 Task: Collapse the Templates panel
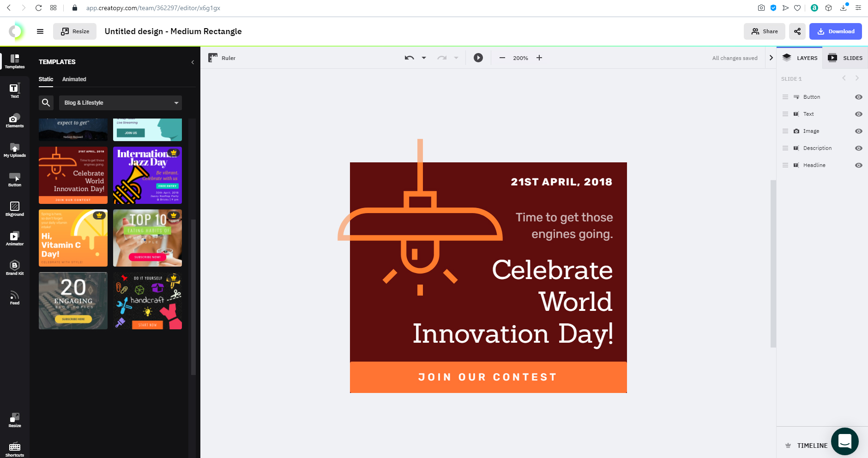point(193,62)
